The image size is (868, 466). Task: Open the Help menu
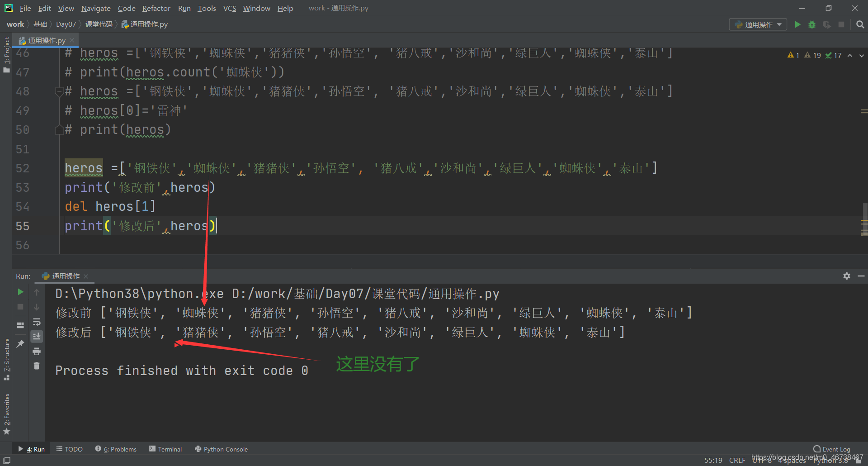pyautogui.click(x=285, y=8)
